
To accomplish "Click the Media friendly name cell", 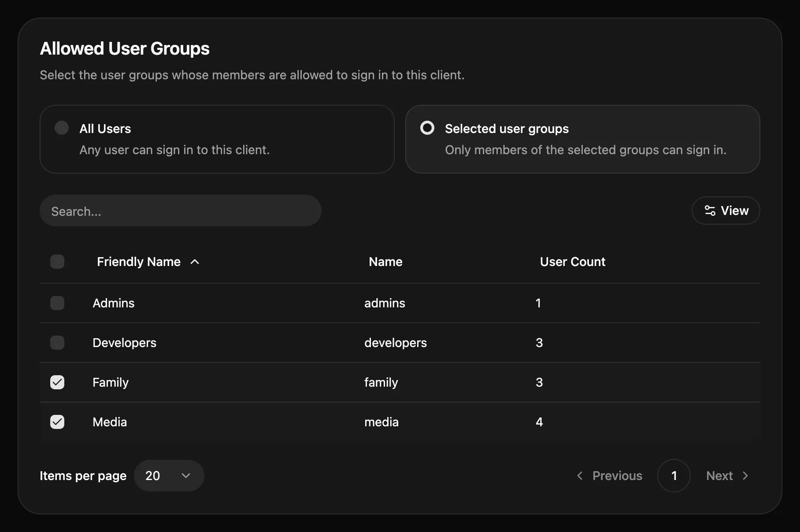I will coord(110,422).
